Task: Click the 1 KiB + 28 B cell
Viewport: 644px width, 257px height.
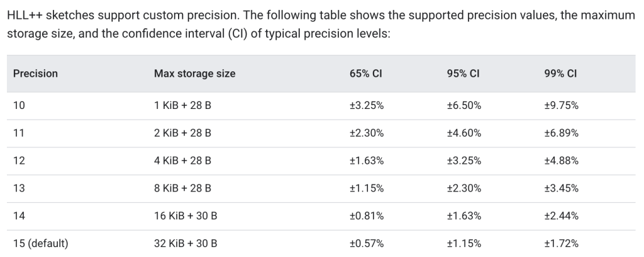Action: pos(182,106)
